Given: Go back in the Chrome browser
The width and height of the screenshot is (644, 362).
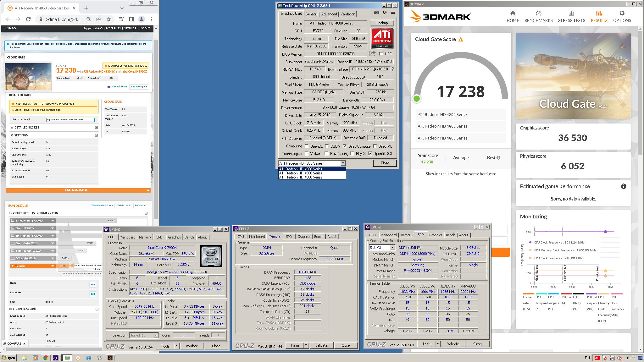Looking at the screenshot, I should pos(8,19).
